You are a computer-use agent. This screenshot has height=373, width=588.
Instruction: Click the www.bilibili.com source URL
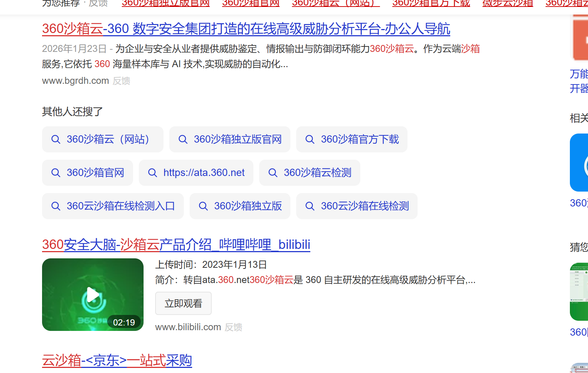pos(188,327)
